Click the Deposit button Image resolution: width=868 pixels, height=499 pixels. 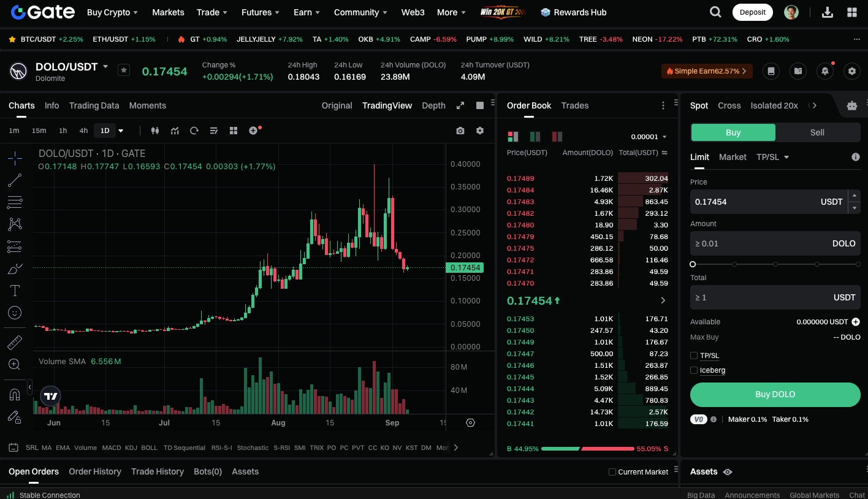(x=752, y=12)
